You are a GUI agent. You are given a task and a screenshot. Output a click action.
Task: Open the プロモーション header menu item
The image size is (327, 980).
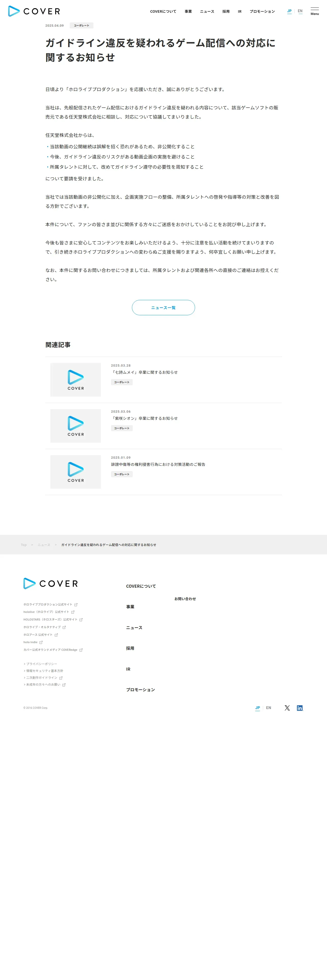262,11
